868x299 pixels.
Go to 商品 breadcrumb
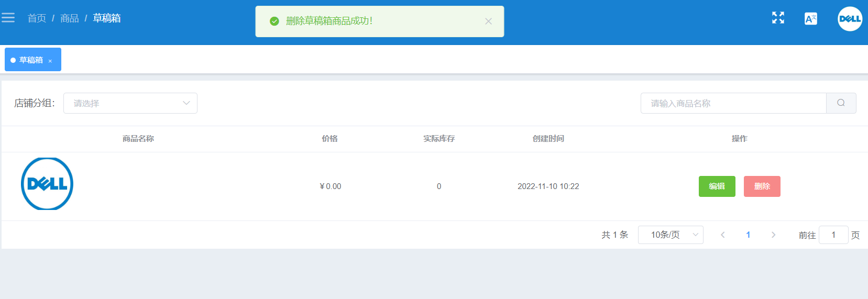click(70, 18)
